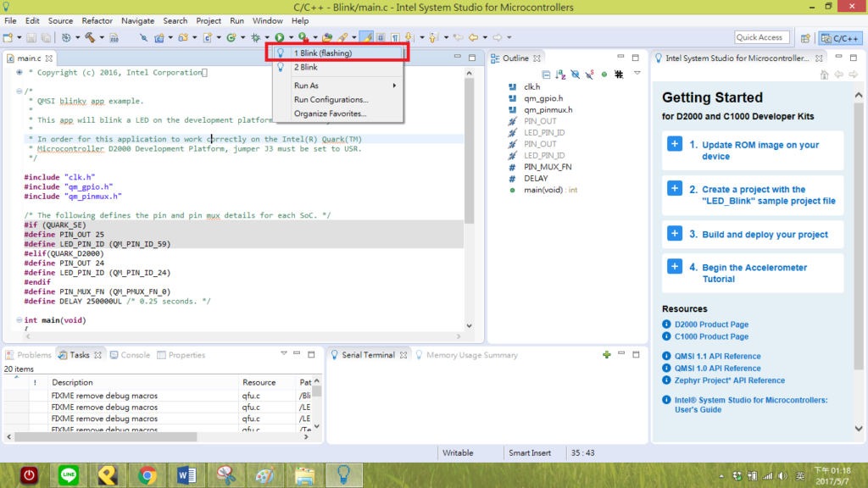Click the Open Type folder icon

click(x=327, y=37)
